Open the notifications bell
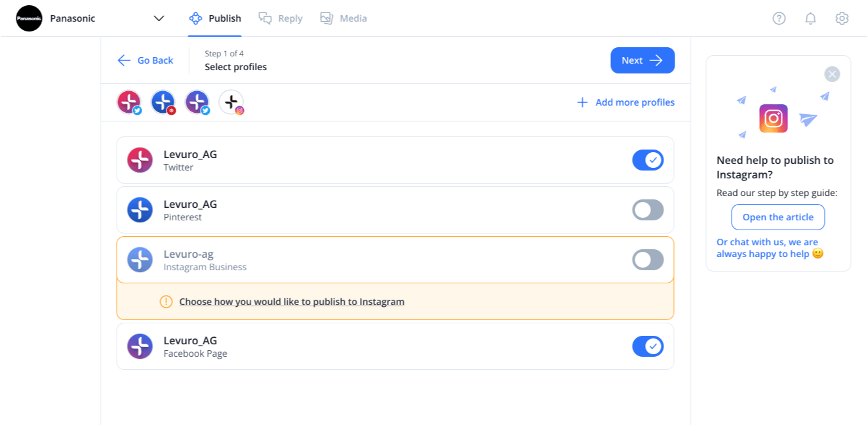The height and width of the screenshot is (425, 868). tap(810, 18)
